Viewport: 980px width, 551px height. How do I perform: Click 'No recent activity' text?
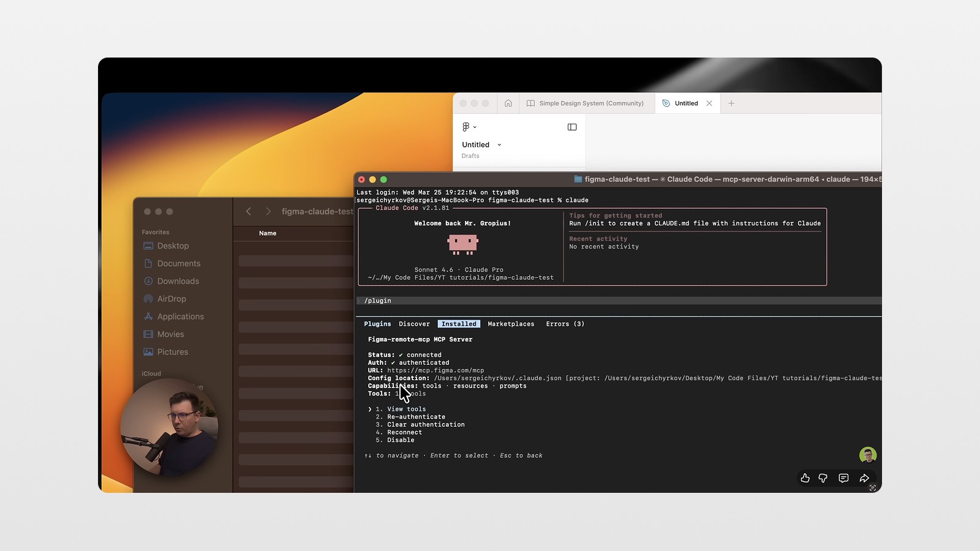(604, 247)
